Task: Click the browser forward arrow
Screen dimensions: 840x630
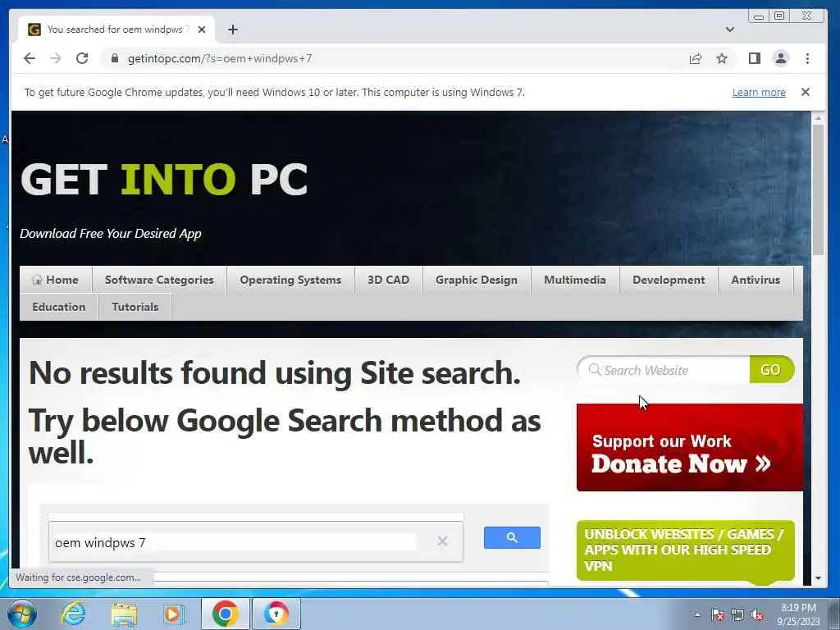Action: click(x=56, y=58)
